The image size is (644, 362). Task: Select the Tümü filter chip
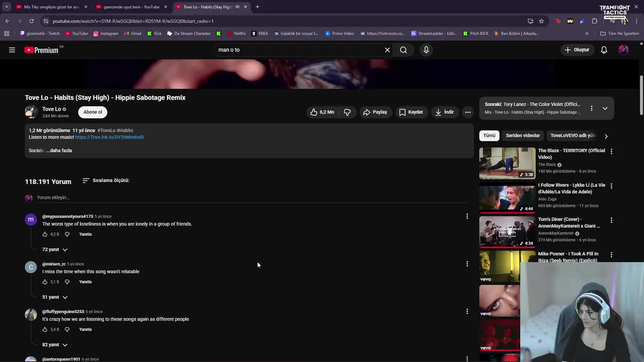[490, 136]
